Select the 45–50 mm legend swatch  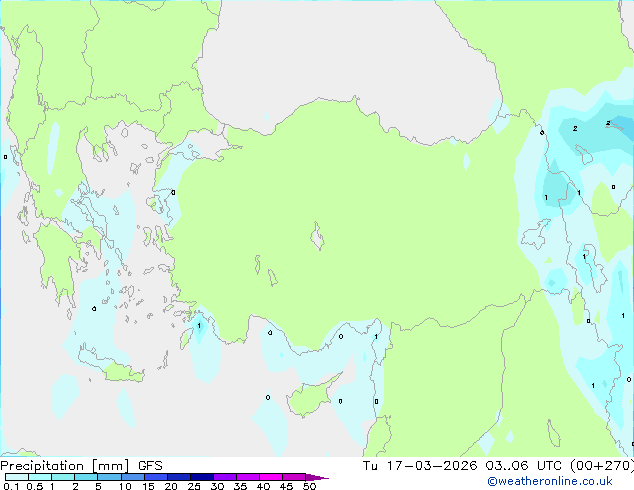294,477
